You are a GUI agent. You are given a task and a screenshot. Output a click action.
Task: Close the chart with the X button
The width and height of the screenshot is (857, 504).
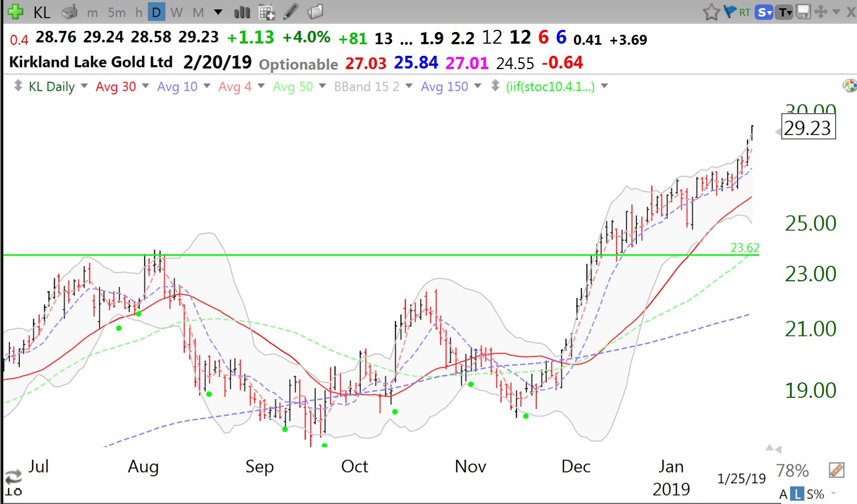851,12
